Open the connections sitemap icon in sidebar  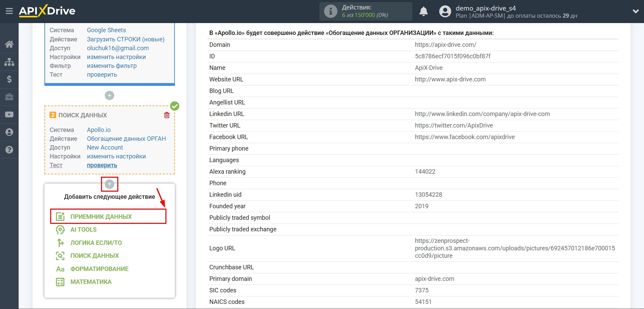pos(9,62)
